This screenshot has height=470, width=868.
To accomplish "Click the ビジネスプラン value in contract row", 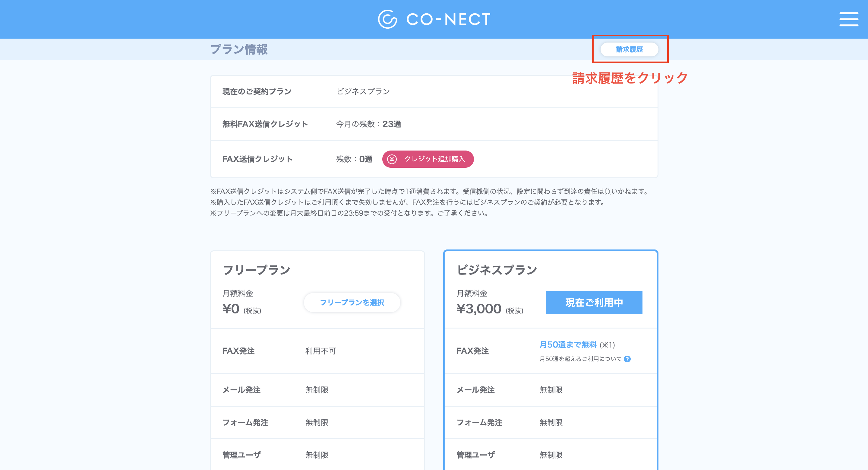I will (x=363, y=91).
